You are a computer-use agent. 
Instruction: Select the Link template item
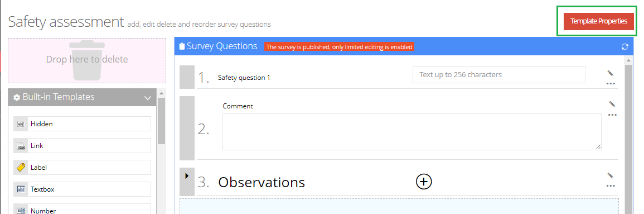pos(82,146)
